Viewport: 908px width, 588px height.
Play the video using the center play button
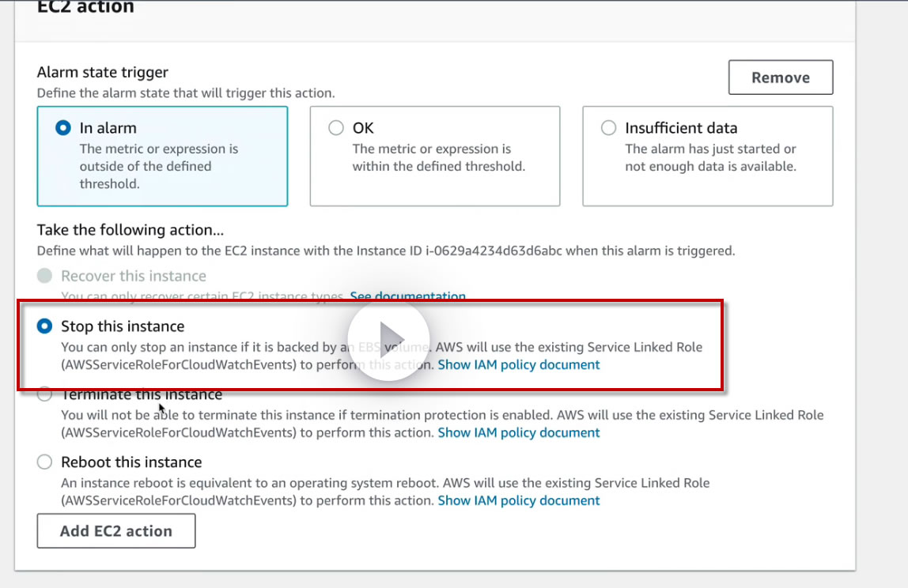point(388,339)
